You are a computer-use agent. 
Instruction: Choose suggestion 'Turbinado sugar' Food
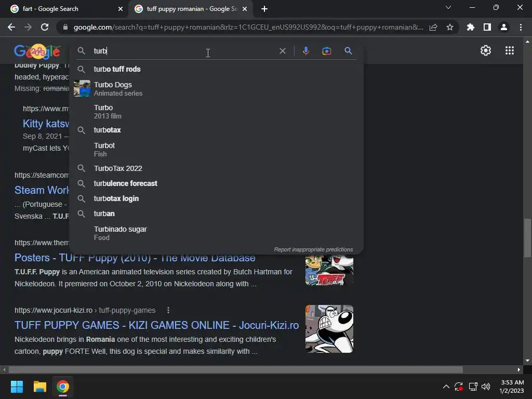pyautogui.click(x=216, y=233)
